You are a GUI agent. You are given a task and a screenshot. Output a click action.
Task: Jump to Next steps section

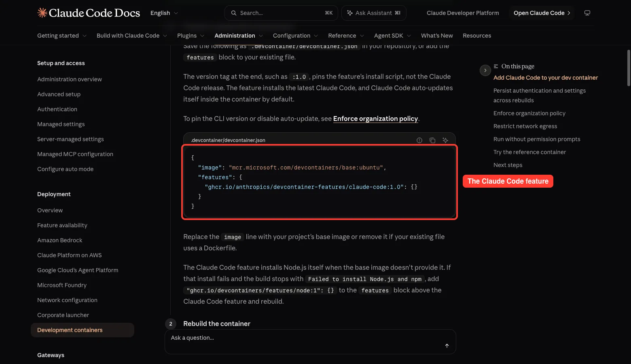click(508, 165)
